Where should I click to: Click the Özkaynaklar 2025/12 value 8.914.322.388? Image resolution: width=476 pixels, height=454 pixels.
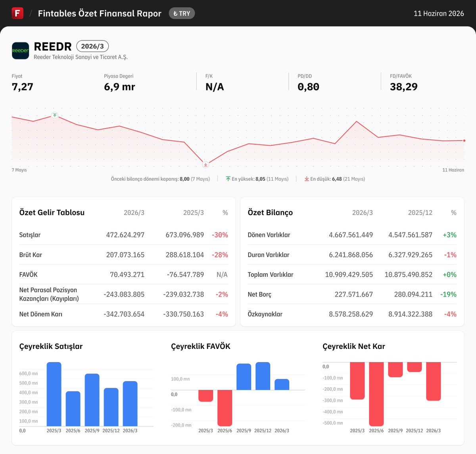(410, 314)
